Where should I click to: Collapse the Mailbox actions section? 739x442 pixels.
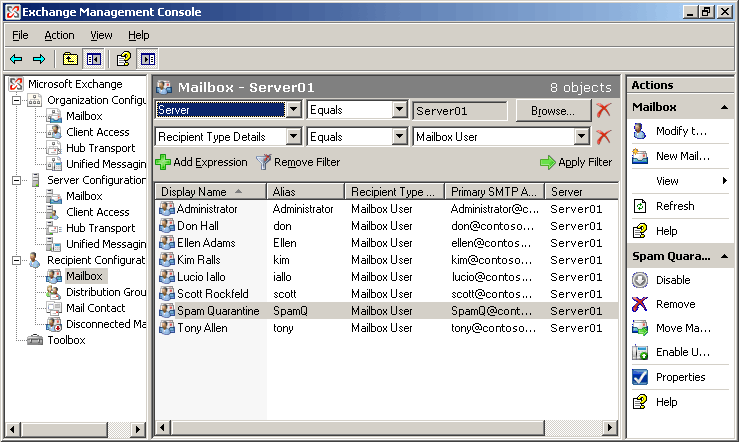tap(723, 107)
